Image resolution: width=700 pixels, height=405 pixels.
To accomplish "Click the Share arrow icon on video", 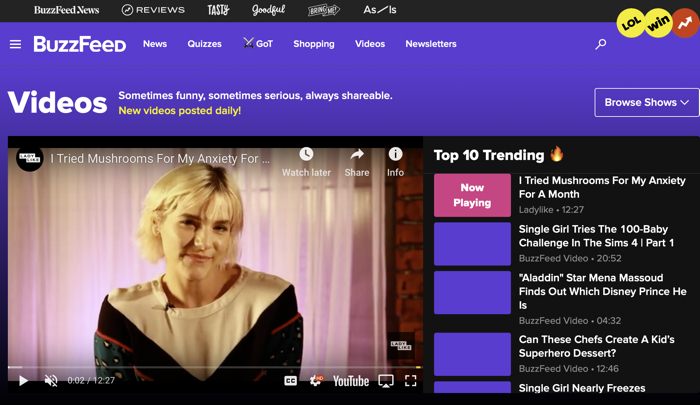I will pyautogui.click(x=357, y=154).
